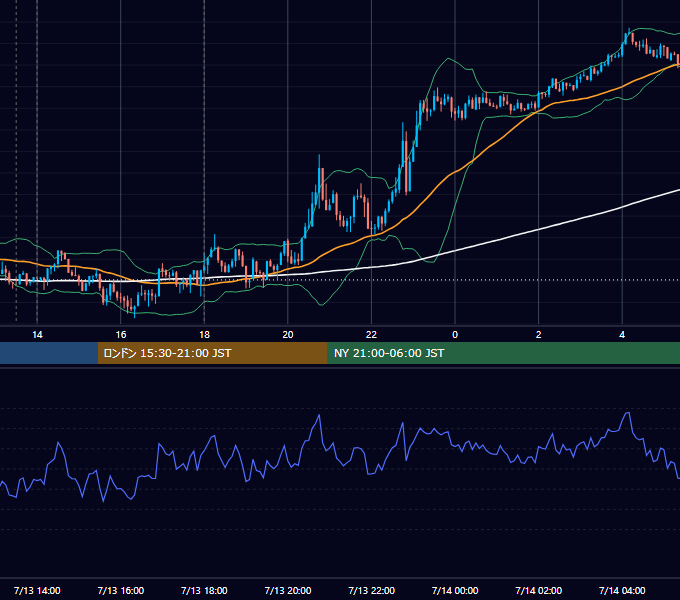The height and width of the screenshot is (600, 680).
Task: Click the 7/13 22:00 time label
Action: 372,590
